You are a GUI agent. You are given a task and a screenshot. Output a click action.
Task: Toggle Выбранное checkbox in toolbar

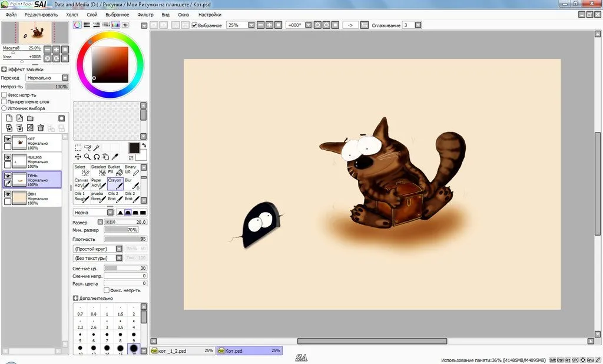[194, 25]
